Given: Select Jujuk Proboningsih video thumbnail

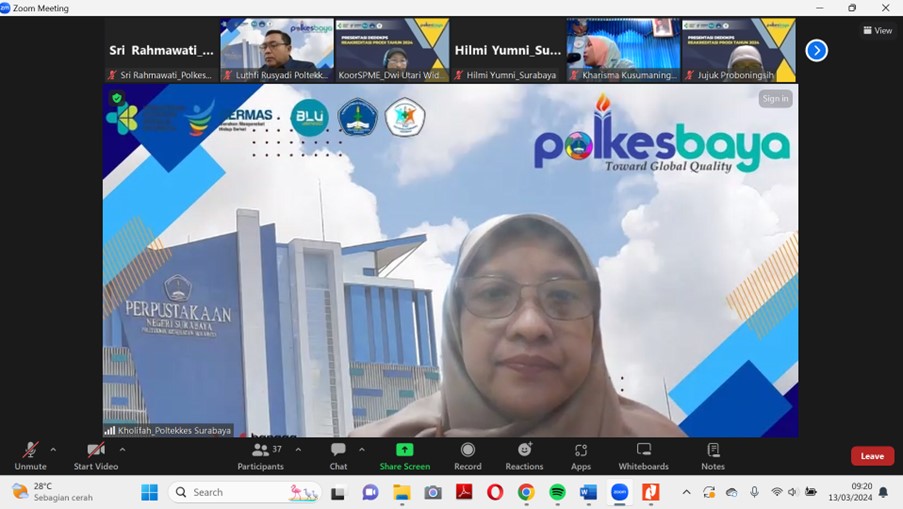Looking at the screenshot, I should [739, 50].
